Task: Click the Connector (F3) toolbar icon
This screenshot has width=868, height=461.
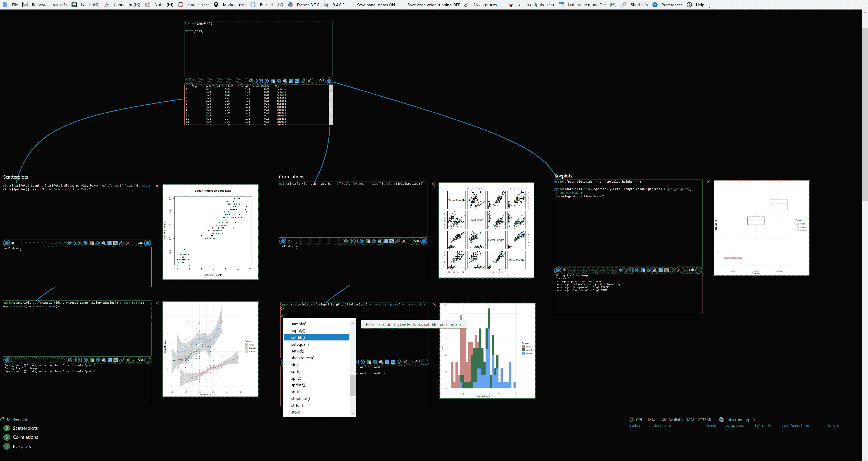Action: click(x=107, y=5)
